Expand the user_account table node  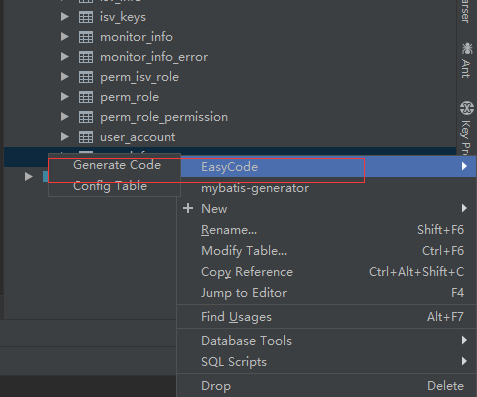[x=65, y=137]
